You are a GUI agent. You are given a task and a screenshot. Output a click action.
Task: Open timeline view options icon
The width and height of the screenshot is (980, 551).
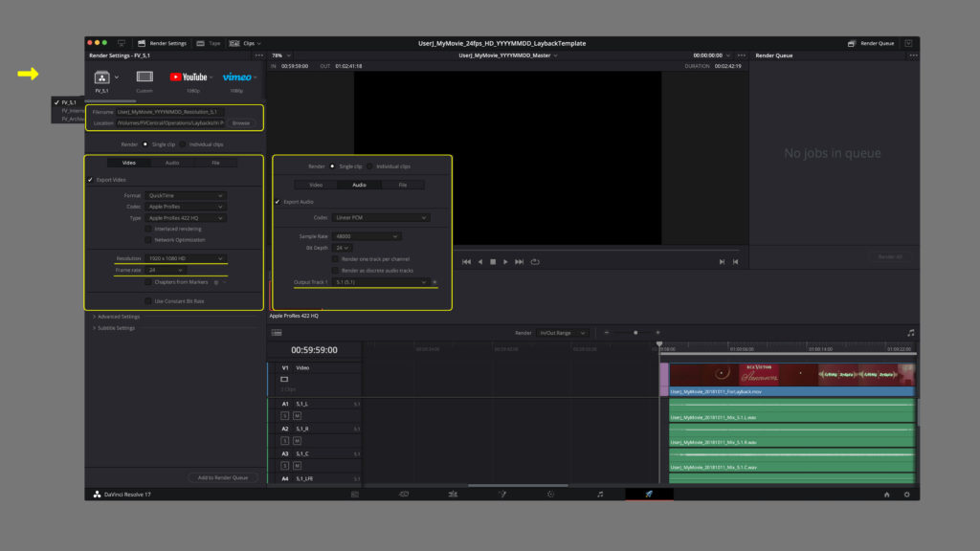click(277, 333)
